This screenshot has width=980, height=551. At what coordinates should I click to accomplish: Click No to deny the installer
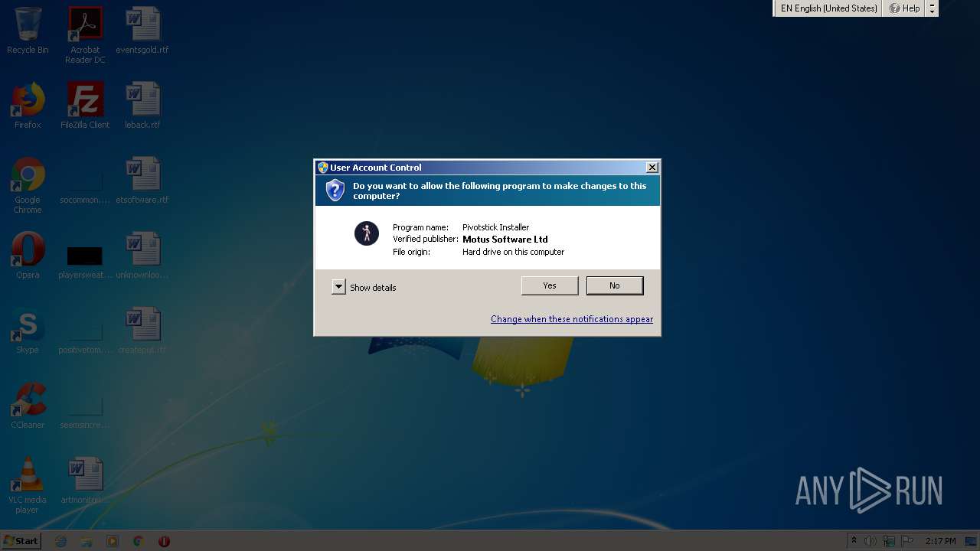tap(615, 285)
